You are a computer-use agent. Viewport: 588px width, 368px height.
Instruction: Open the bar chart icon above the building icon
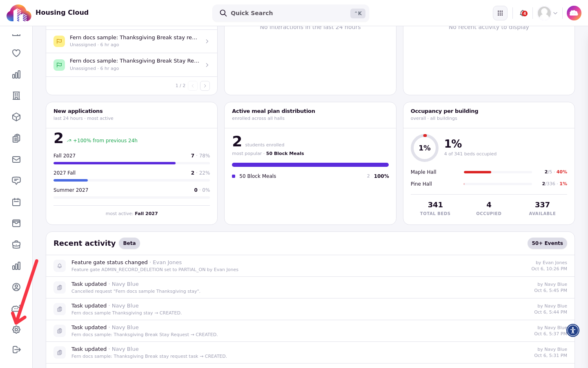pyautogui.click(x=16, y=74)
